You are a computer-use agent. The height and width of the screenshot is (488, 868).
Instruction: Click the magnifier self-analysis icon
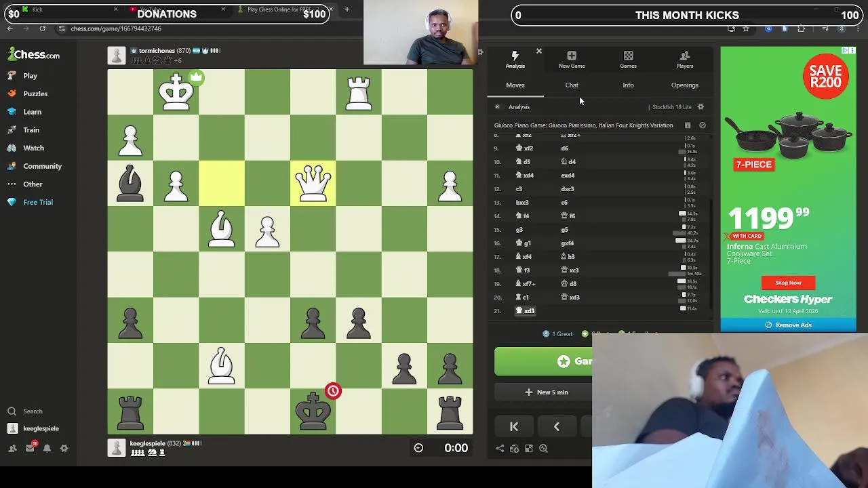[x=543, y=449]
